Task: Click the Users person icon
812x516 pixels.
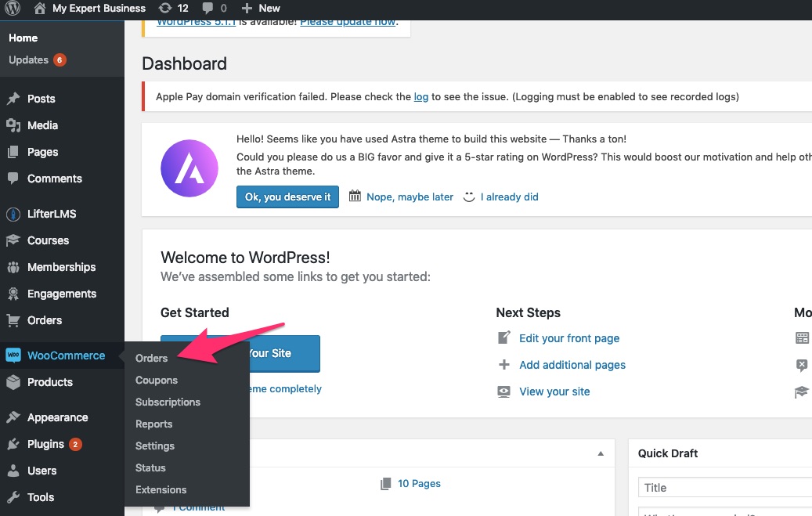Action: [x=13, y=471]
